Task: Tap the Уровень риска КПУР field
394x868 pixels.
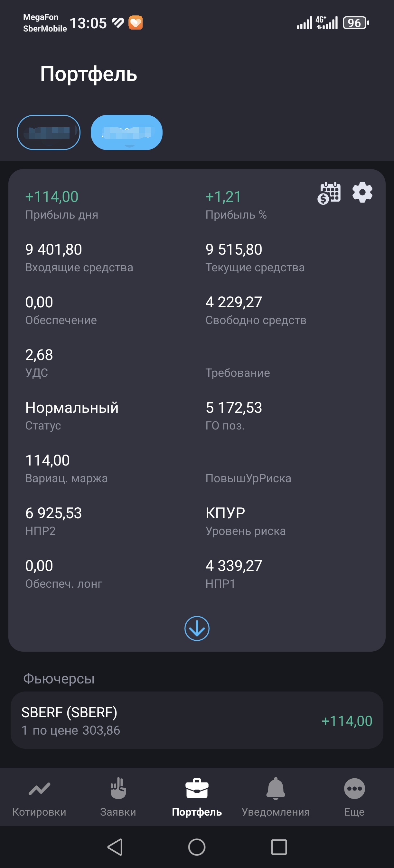Action: pos(225,513)
